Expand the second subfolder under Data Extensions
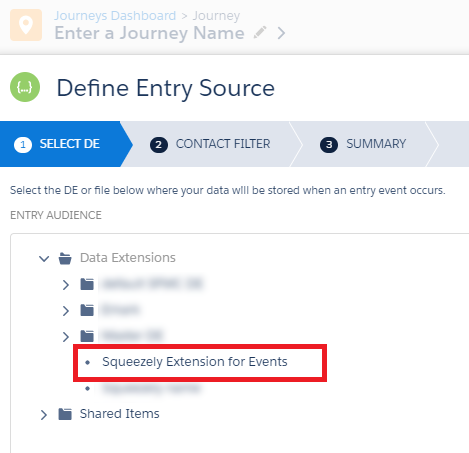Screen dimensions: 469x453 click(x=66, y=311)
